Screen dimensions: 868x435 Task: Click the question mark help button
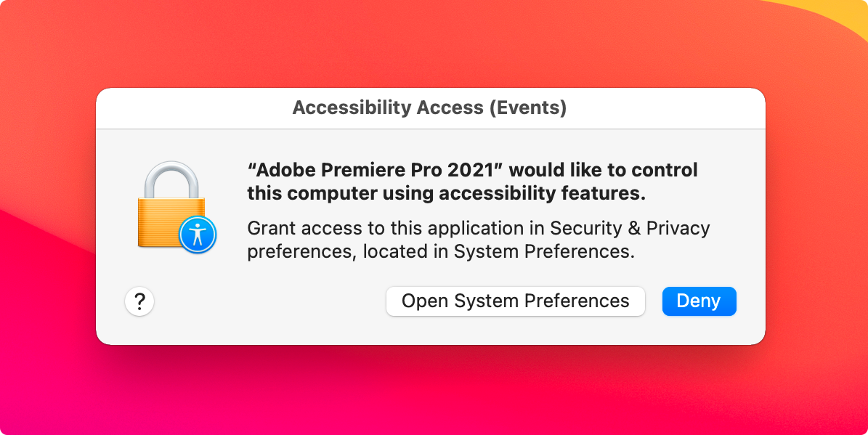pos(139,301)
